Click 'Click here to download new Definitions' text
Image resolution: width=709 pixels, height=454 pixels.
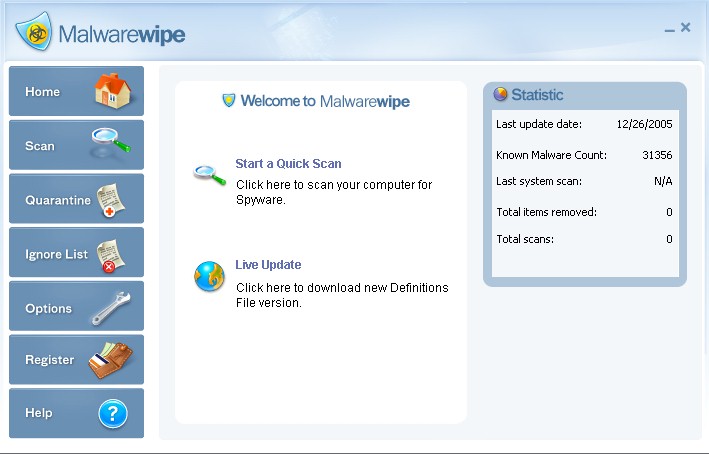(342, 295)
